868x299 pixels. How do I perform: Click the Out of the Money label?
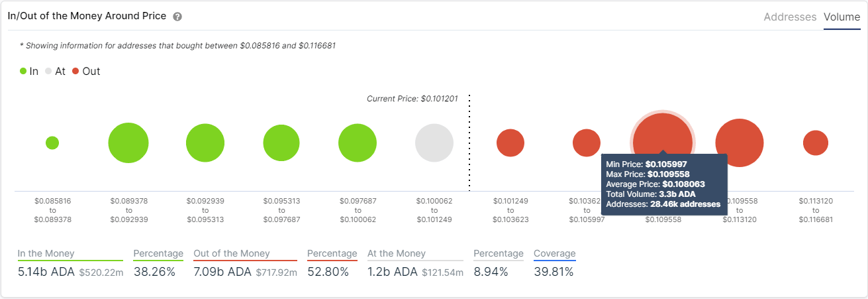click(232, 253)
